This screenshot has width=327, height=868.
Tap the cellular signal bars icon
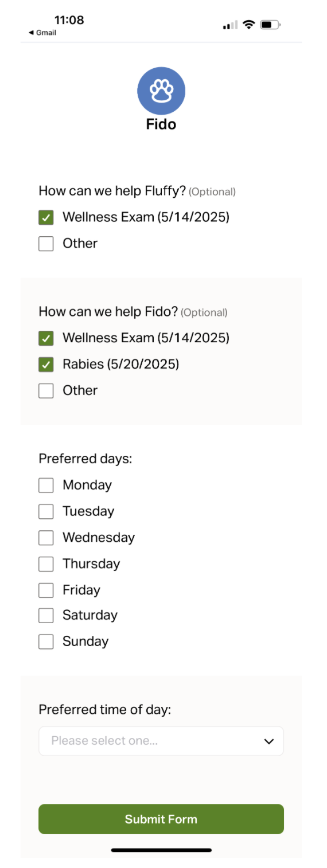point(230,25)
